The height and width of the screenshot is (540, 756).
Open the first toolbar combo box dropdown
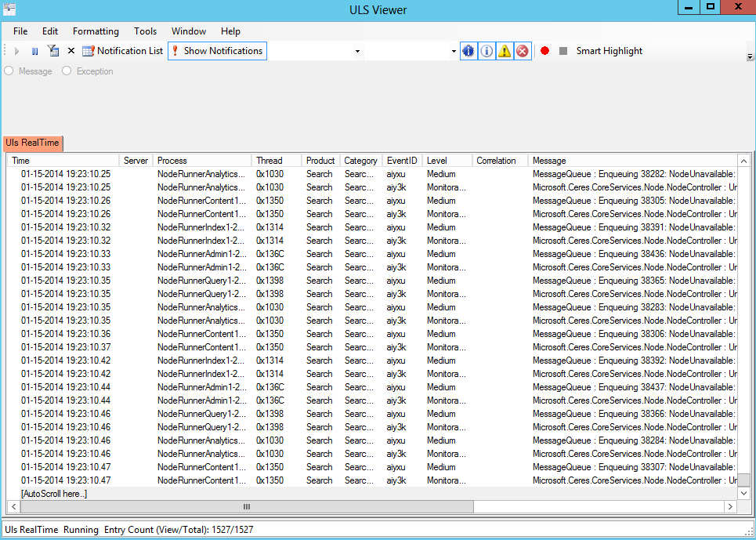(x=357, y=51)
